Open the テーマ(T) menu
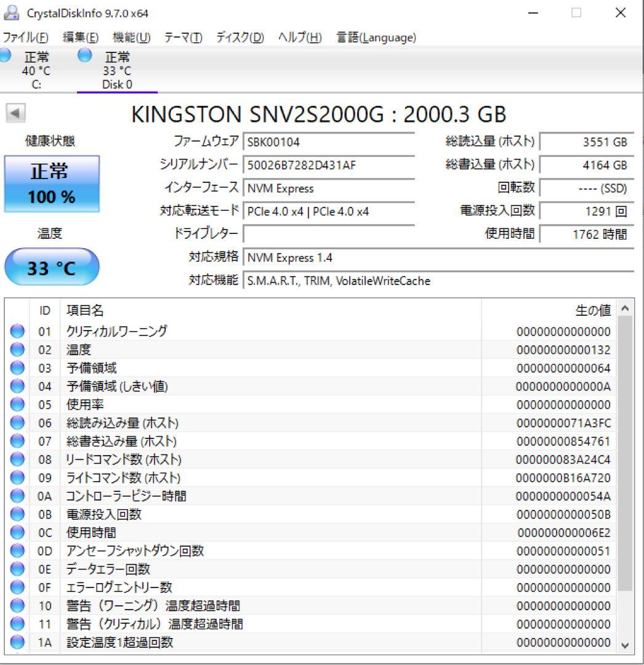 point(183,38)
